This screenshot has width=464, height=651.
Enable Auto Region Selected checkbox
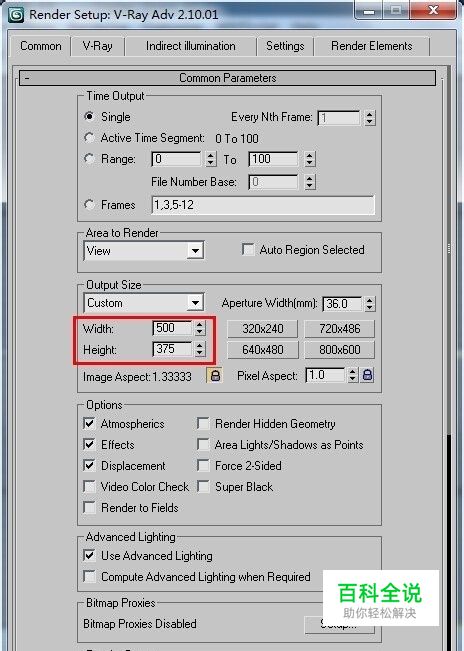248,250
